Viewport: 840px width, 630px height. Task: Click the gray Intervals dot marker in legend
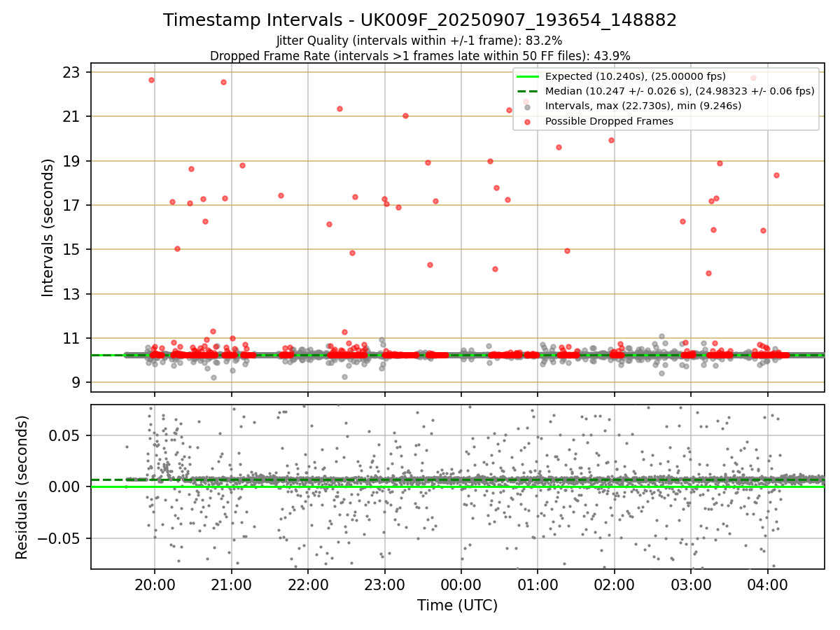click(527, 107)
